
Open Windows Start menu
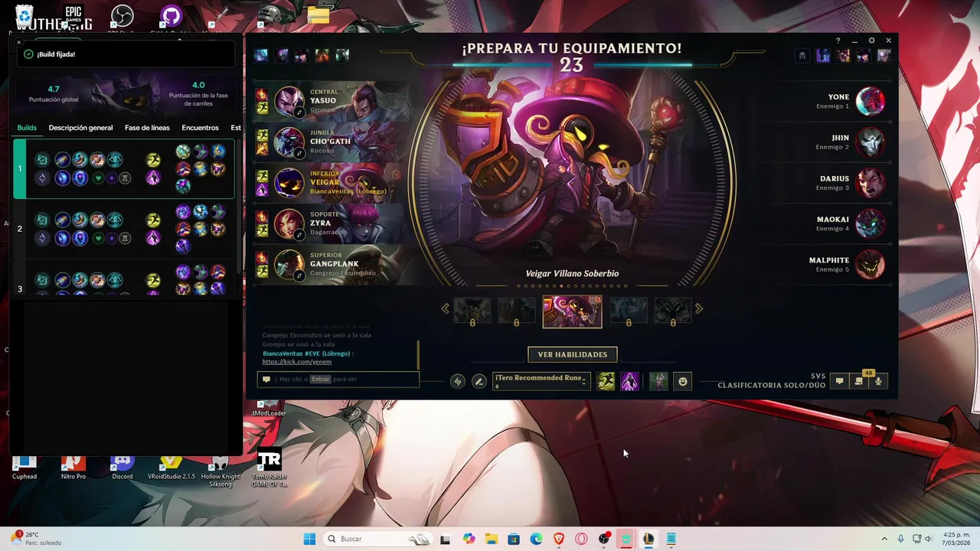tap(309, 539)
